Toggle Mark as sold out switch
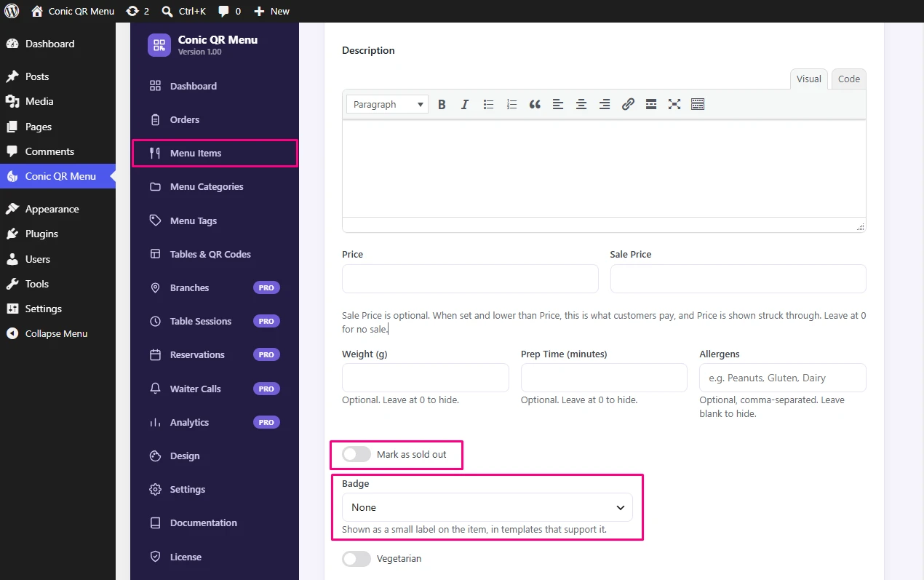This screenshot has width=924, height=580. click(x=357, y=454)
